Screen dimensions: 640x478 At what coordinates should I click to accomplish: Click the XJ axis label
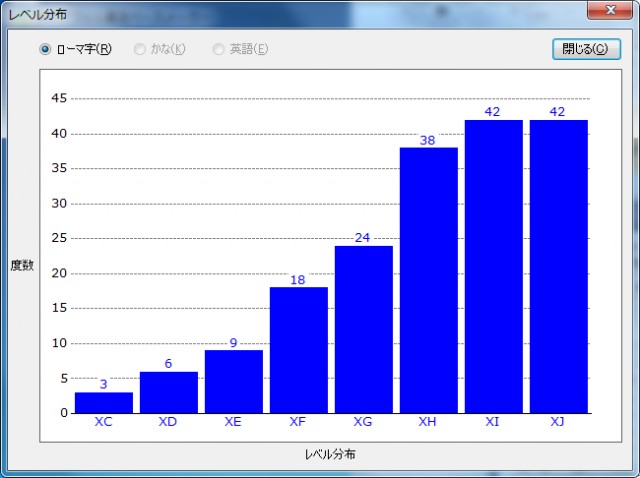tap(557, 422)
